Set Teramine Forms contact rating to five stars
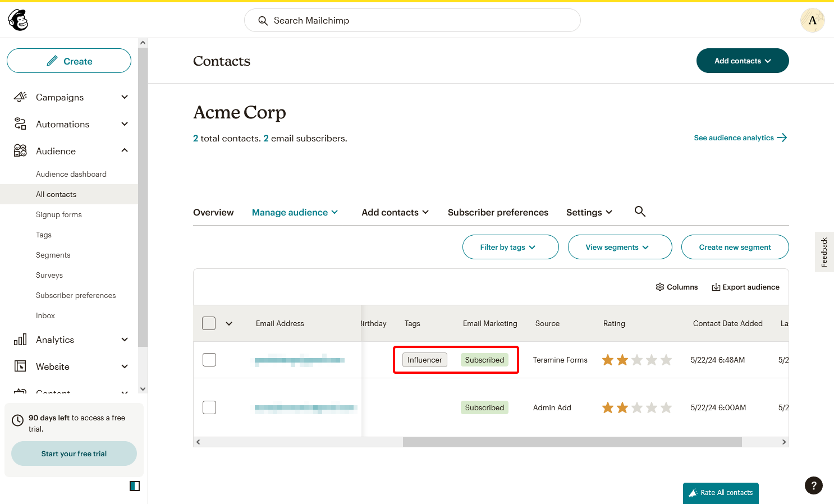 [x=666, y=360]
